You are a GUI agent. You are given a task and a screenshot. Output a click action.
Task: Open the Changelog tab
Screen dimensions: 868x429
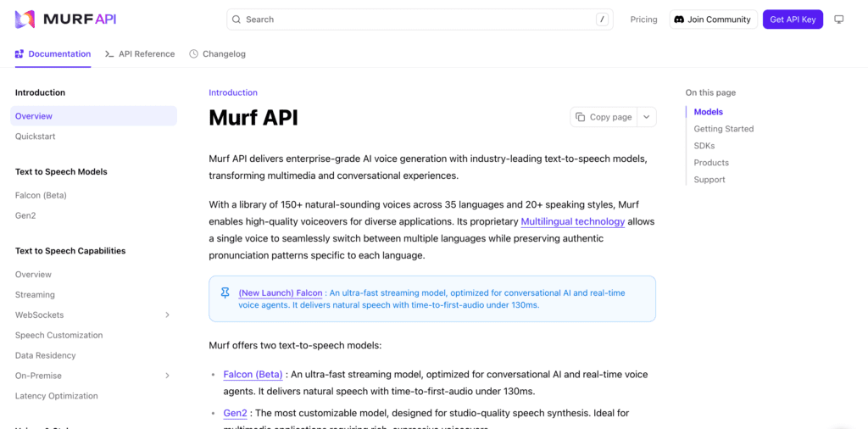pos(218,53)
